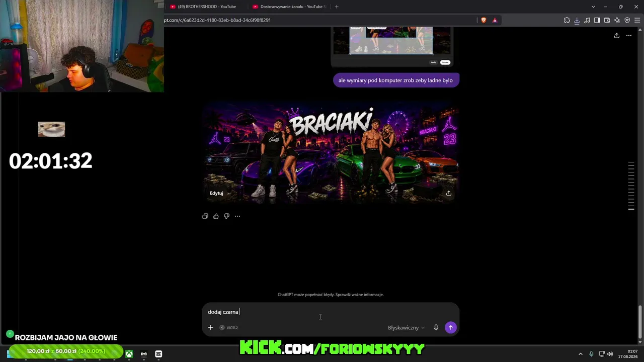Open taskbar volume speaker icon
Viewport: 644px width, 362px height.
click(x=610, y=354)
